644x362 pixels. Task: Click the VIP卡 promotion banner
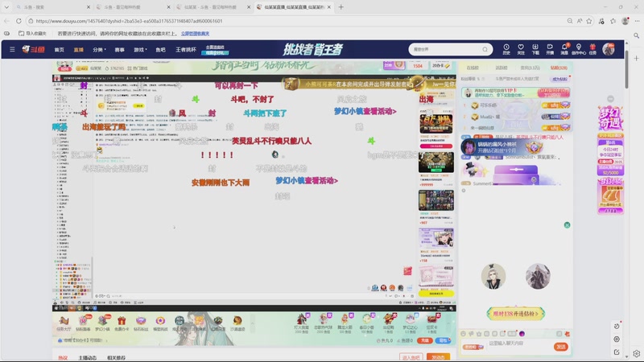[x=515, y=93]
